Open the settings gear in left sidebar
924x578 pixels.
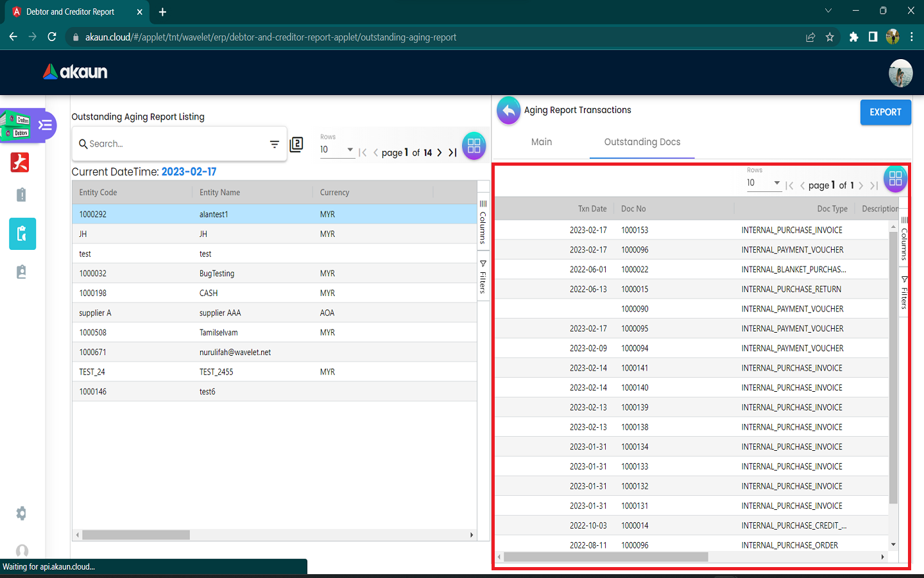(21, 513)
